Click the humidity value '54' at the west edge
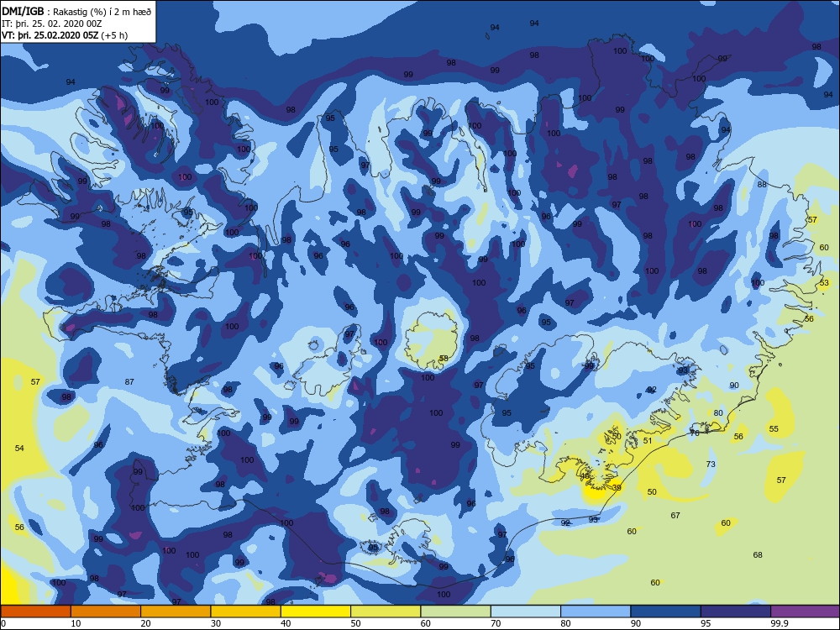This screenshot has width=840, height=630. tap(19, 448)
